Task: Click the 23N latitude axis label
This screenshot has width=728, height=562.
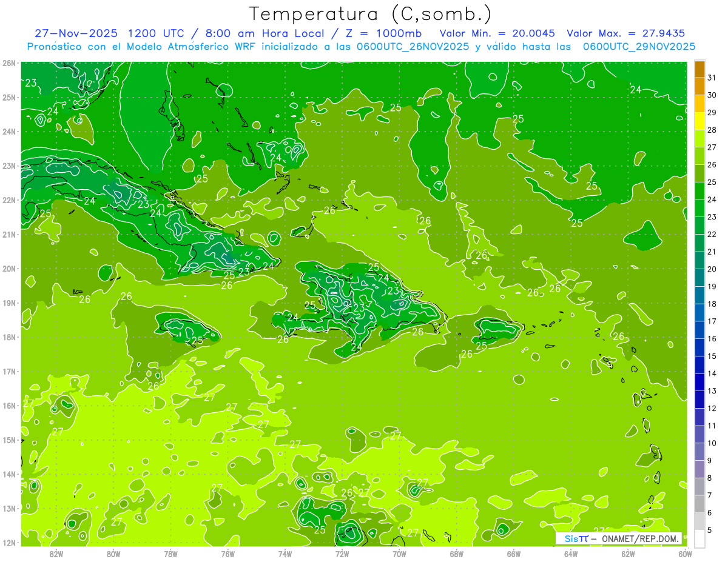Action: 8,166
